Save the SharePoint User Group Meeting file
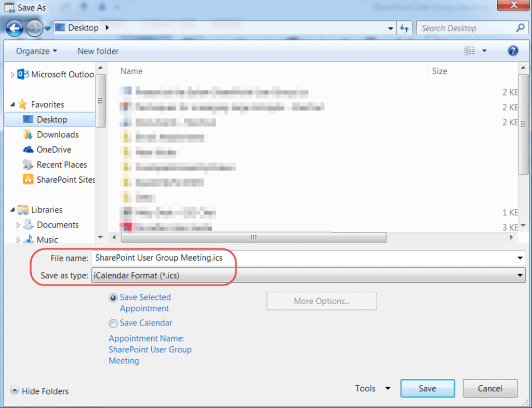The image size is (532, 408). (427, 388)
